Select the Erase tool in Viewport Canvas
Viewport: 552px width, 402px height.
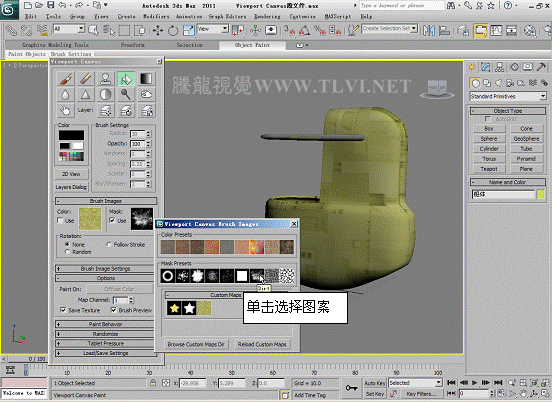click(86, 78)
